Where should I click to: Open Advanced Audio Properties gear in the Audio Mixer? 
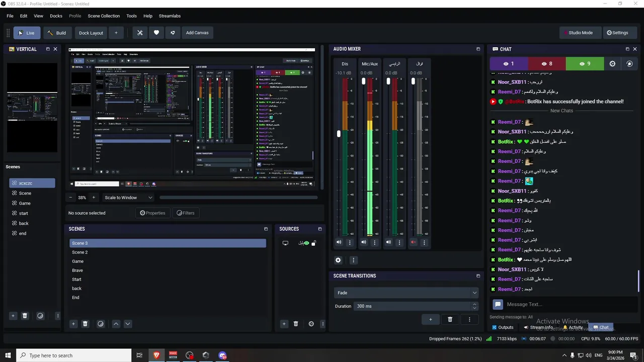pyautogui.click(x=338, y=260)
